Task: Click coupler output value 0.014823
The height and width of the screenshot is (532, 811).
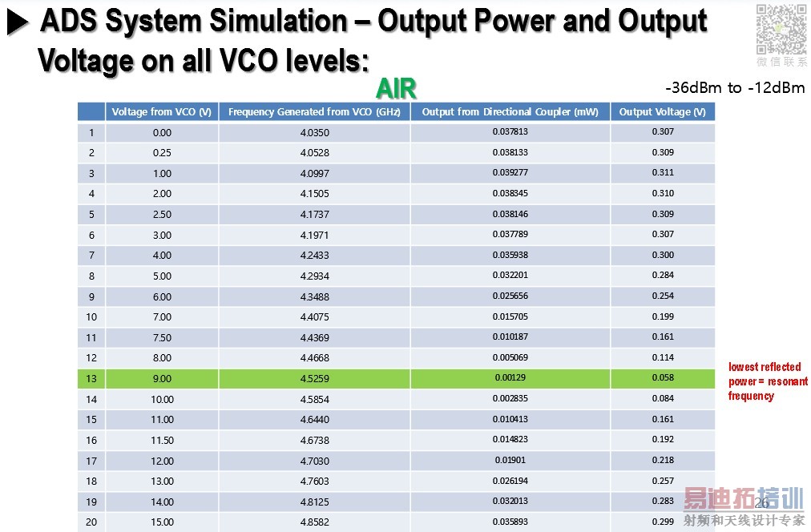Action: pos(510,439)
